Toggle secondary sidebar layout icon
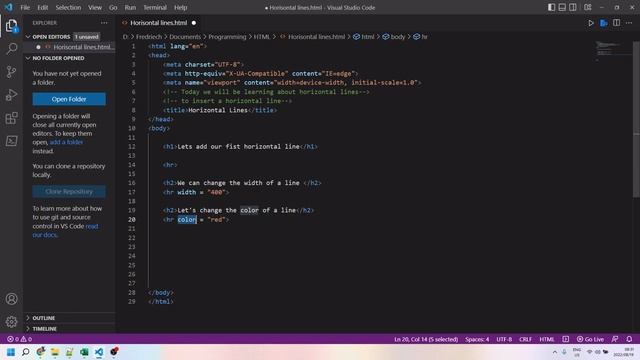 point(573,7)
